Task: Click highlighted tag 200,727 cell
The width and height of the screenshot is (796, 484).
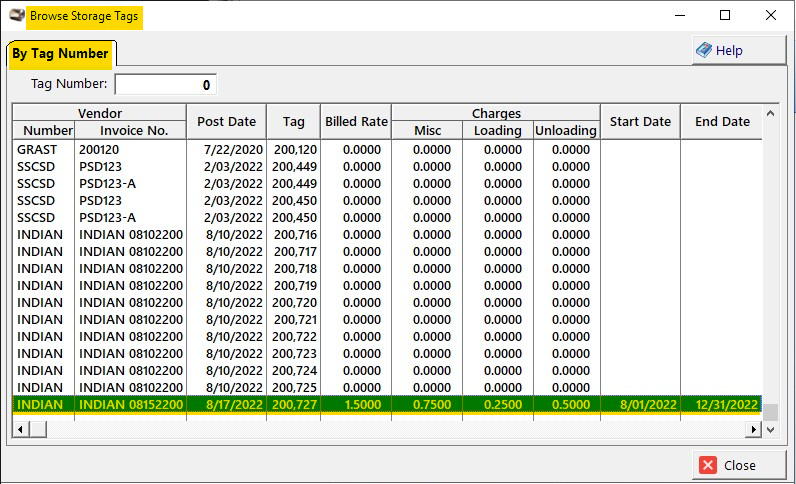Action: (x=294, y=405)
